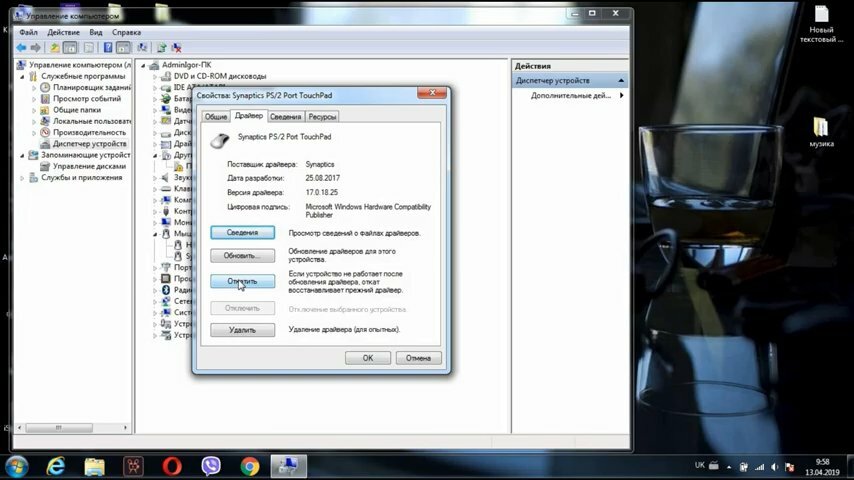This screenshot has height=480, width=854.
Task: Open Viber from taskbar
Action: coord(211,467)
